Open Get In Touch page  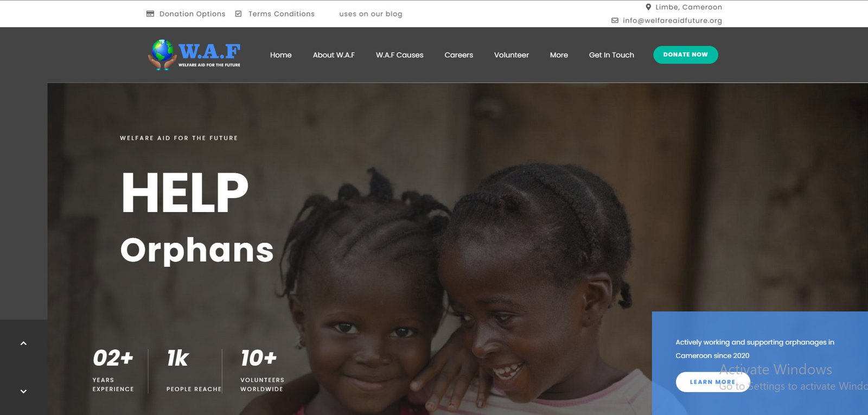point(611,55)
